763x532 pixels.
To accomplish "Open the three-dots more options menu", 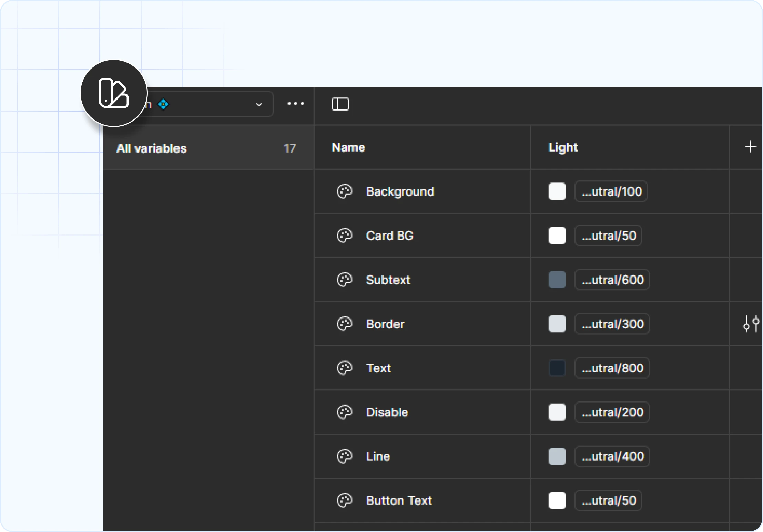I will (295, 104).
